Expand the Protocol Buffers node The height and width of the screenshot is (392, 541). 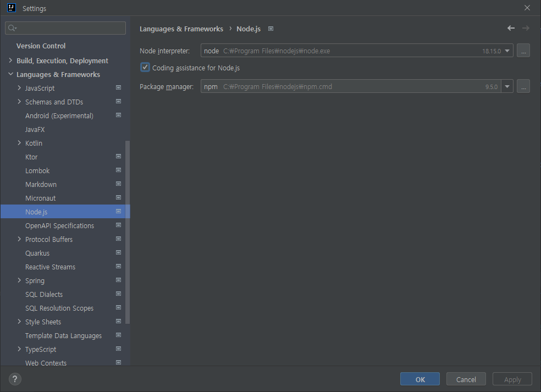[x=19, y=239]
